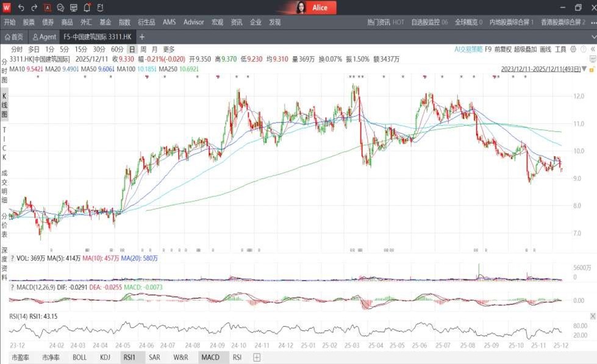Toggle 前复权 price adjustment

pos(502,49)
